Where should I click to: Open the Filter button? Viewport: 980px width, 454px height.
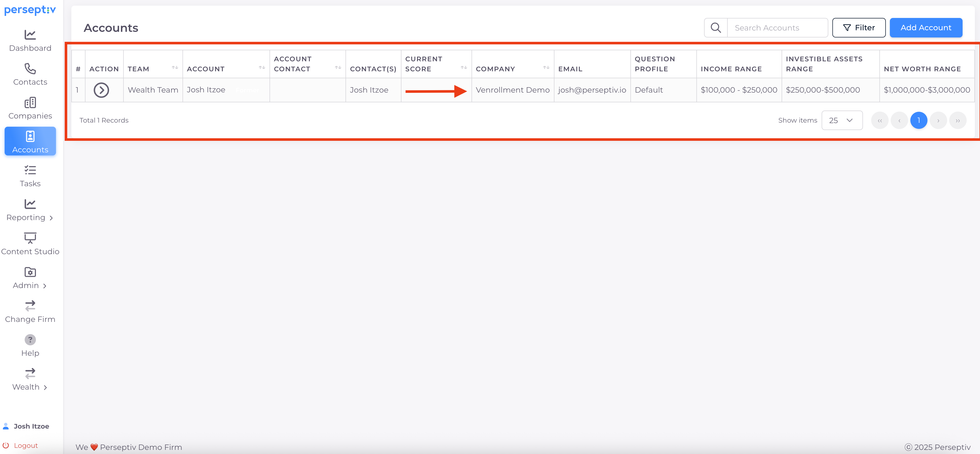(x=859, y=28)
